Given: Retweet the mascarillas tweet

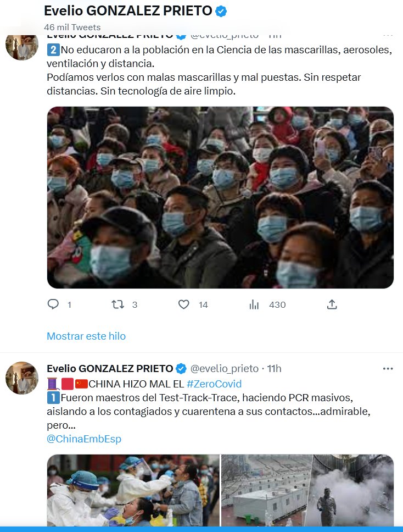Looking at the screenshot, I should pos(117,304).
